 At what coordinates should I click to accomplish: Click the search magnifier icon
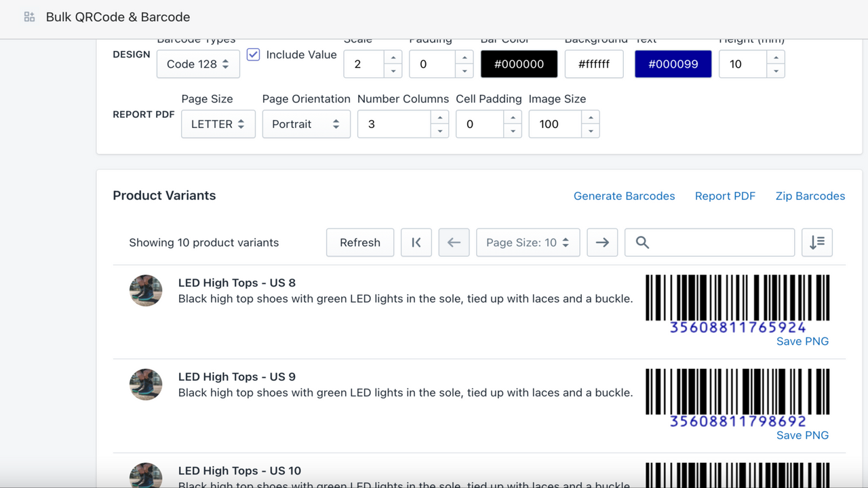[x=642, y=242]
